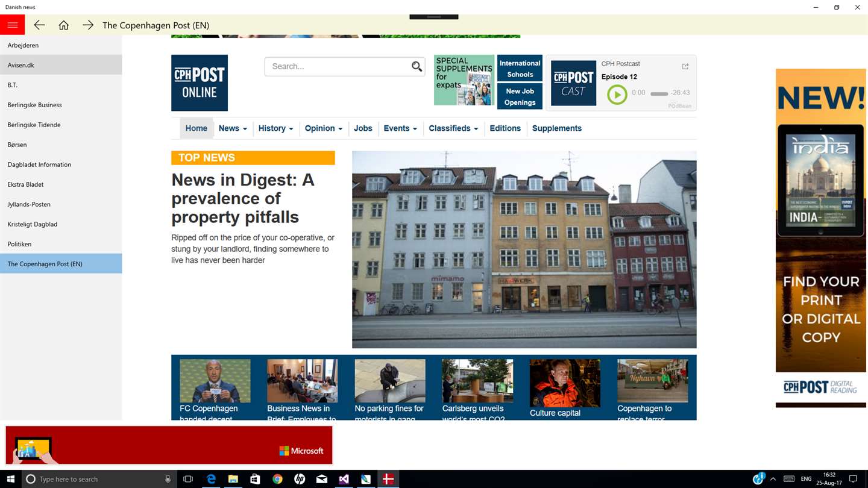Click the CPH Post Online logo
868x488 pixels.
point(200,83)
